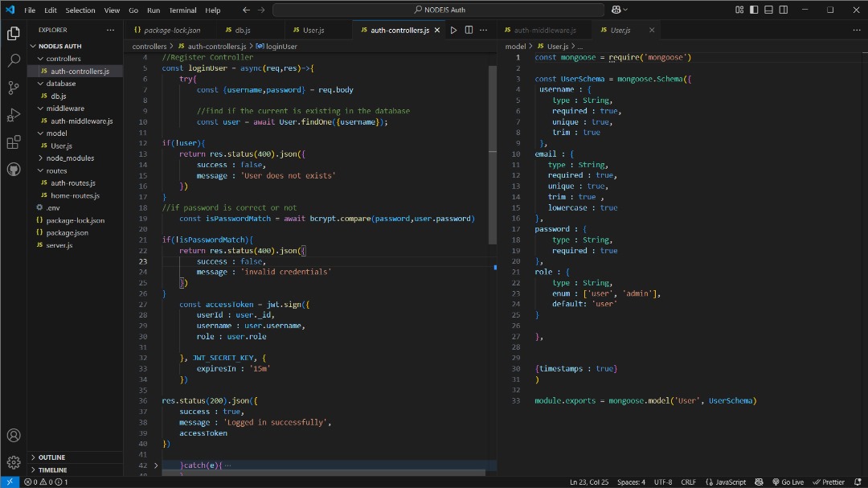Click the Manage settings gear icon
This screenshot has height=488, width=868.
14,462
